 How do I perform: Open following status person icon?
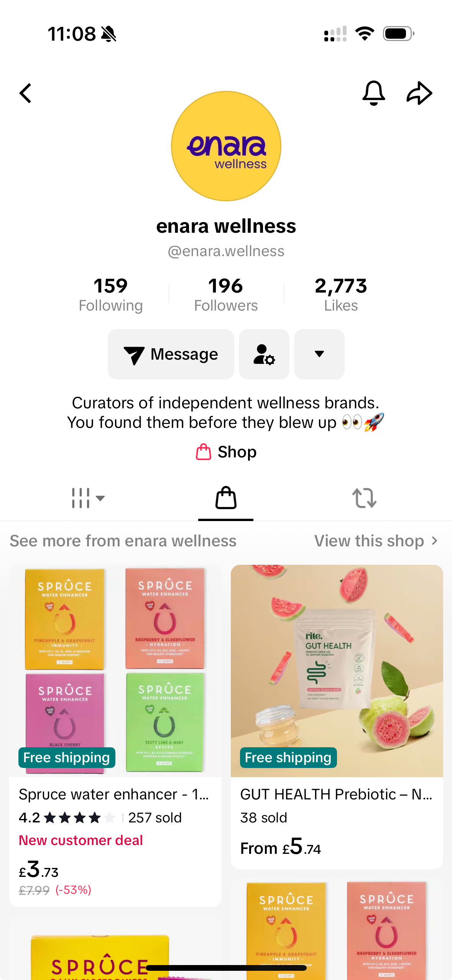click(x=264, y=354)
